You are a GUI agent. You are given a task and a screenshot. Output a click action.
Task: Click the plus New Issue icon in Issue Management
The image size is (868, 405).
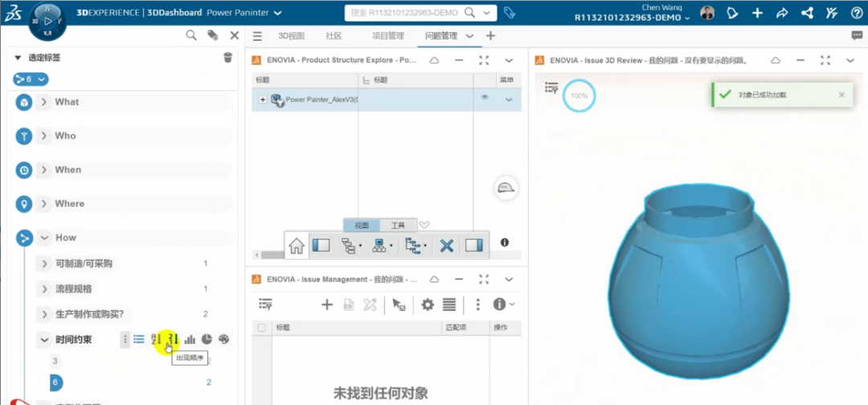click(327, 305)
